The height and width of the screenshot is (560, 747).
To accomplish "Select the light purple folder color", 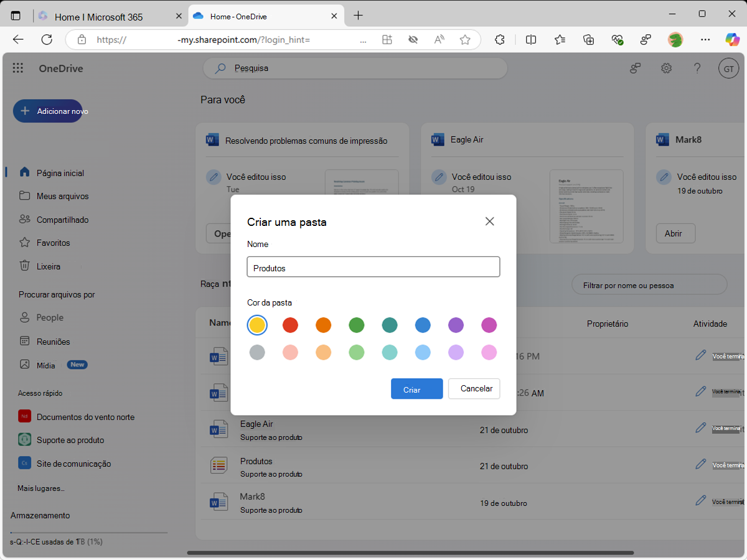I will [456, 352].
